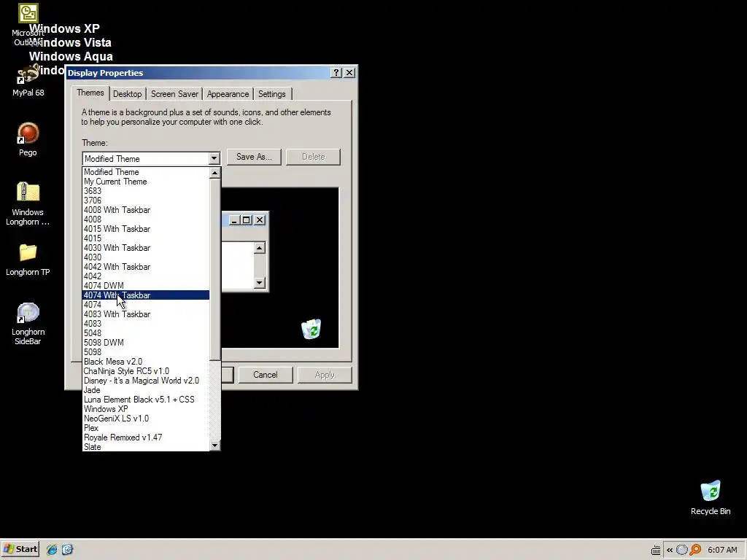
Task: Click the Cancel button
Action: coord(266,375)
